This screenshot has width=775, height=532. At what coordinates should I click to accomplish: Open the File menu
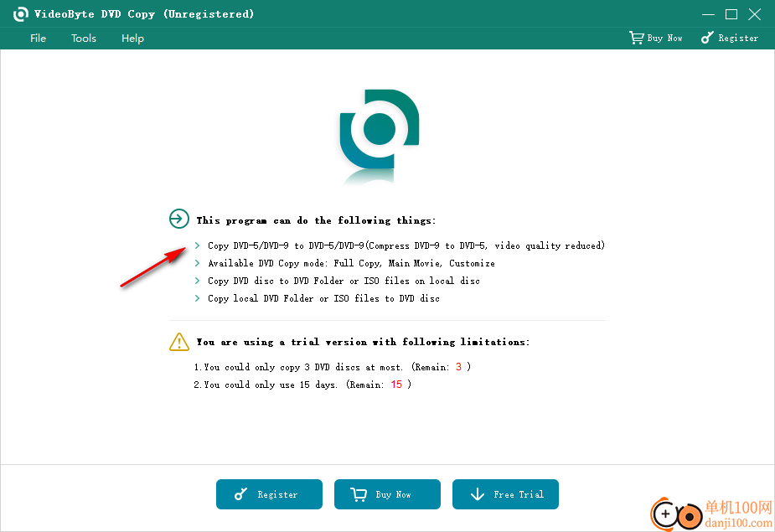38,38
